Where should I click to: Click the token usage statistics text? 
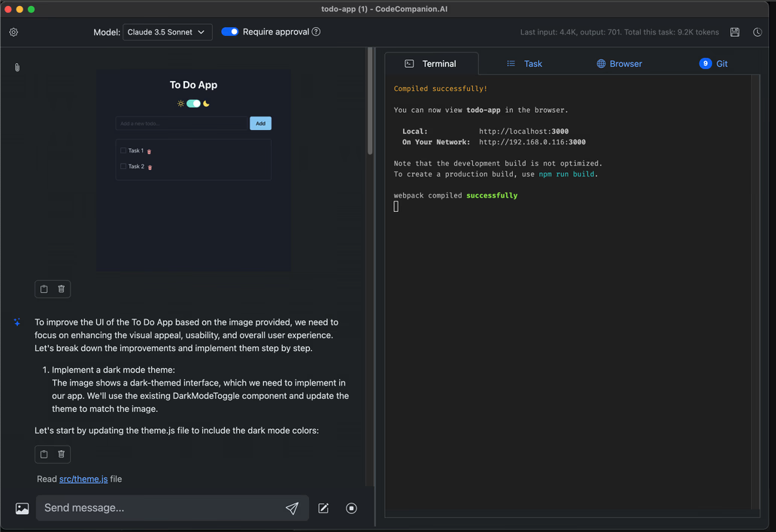pos(620,32)
